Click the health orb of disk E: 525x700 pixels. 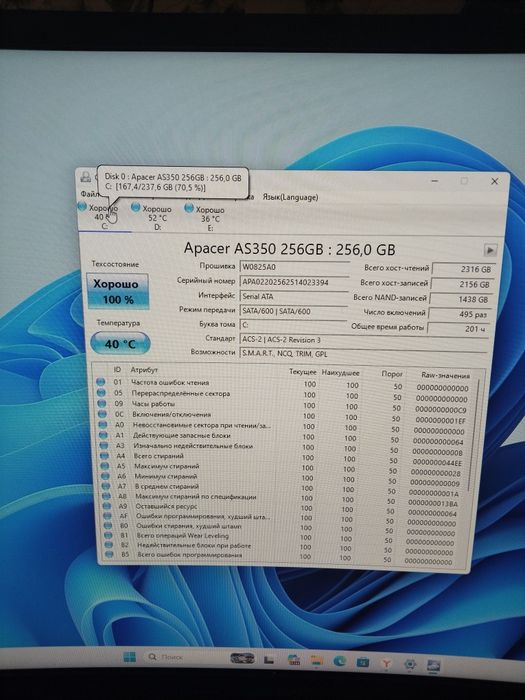(x=189, y=208)
